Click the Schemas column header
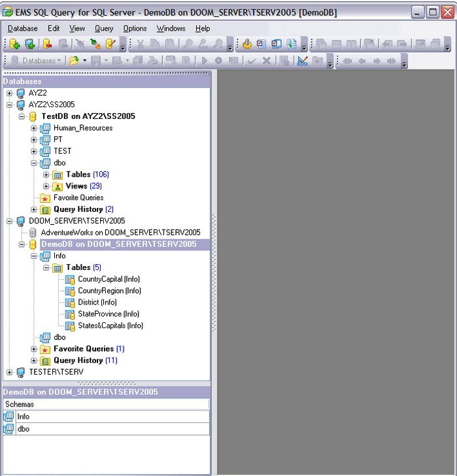The width and height of the screenshot is (457, 476). pos(106,404)
